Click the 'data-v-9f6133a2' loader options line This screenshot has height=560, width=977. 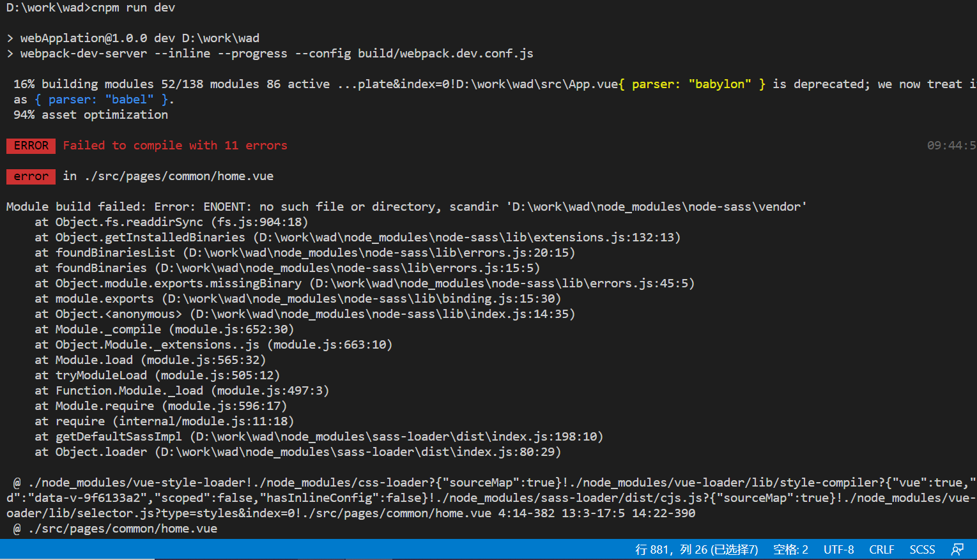pos(491,498)
